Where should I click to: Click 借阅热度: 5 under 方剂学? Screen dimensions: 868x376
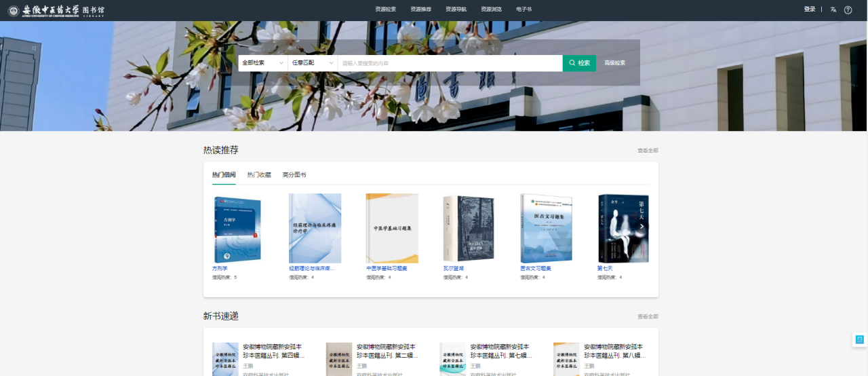pyautogui.click(x=224, y=278)
